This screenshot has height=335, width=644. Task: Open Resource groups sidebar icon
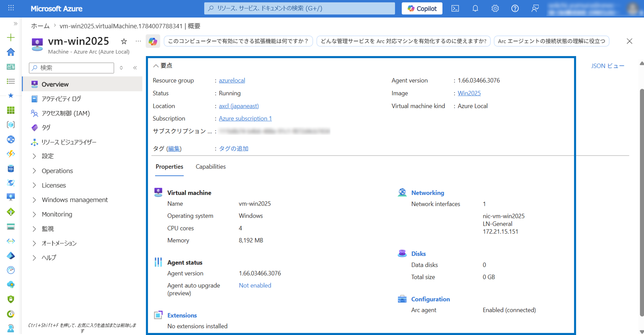pos(11,124)
